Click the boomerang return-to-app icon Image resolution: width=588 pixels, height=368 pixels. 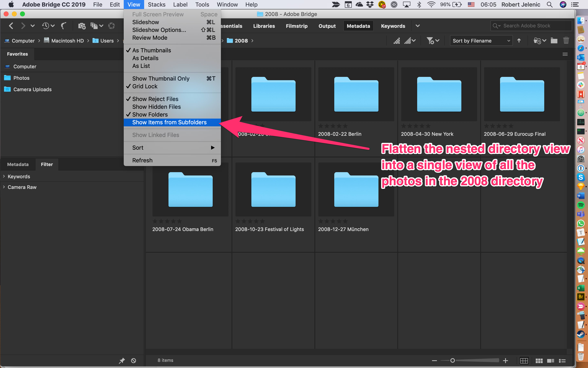pos(64,26)
